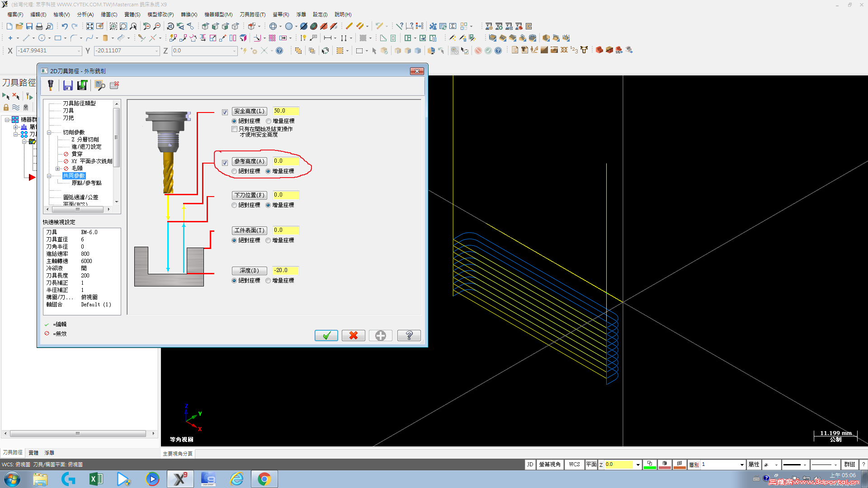Collapse the 切削參數 tree node

49,132
